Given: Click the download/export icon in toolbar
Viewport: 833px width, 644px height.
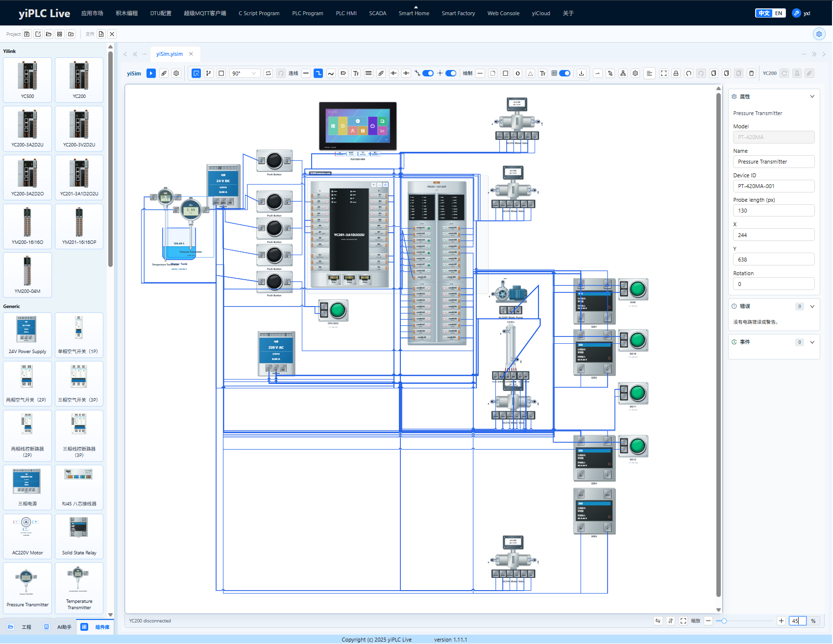Looking at the screenshot, I should point(582,73).
